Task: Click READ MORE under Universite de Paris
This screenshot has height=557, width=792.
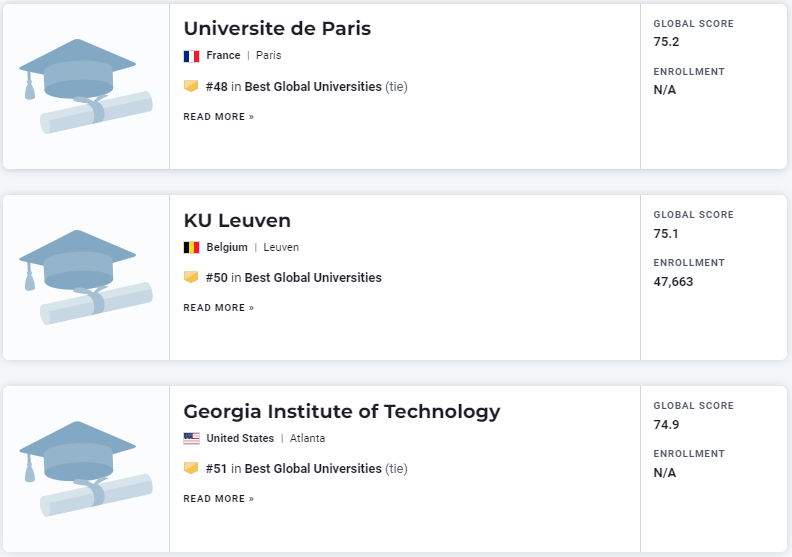Action: [218, 117]
